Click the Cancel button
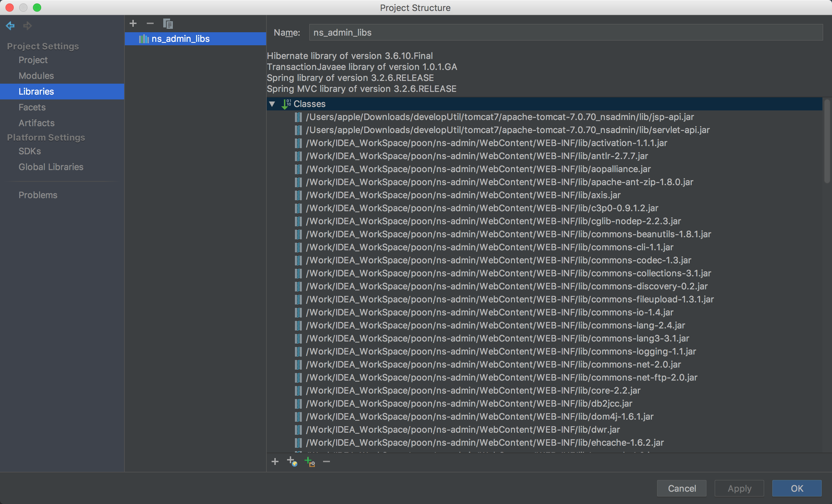 pos(681,488)
